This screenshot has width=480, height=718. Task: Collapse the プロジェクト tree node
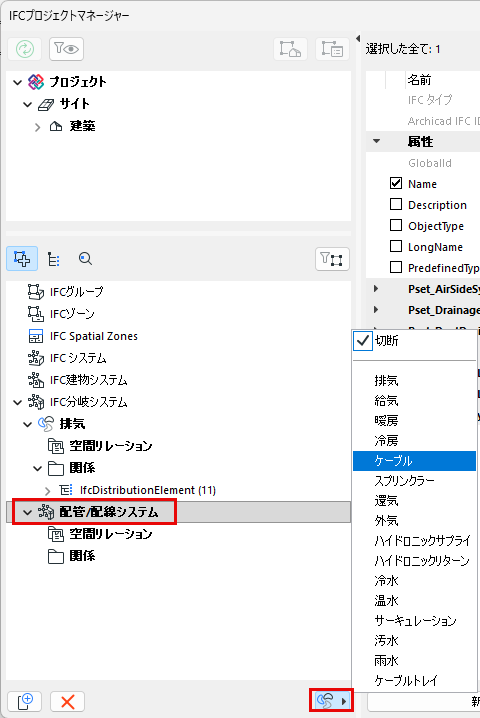(x=17, y=82)
